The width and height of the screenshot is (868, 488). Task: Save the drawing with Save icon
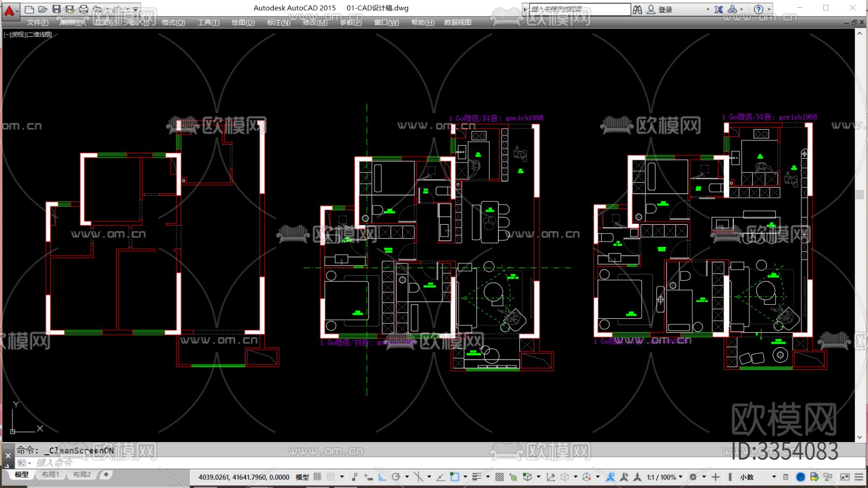coord(56,9)
